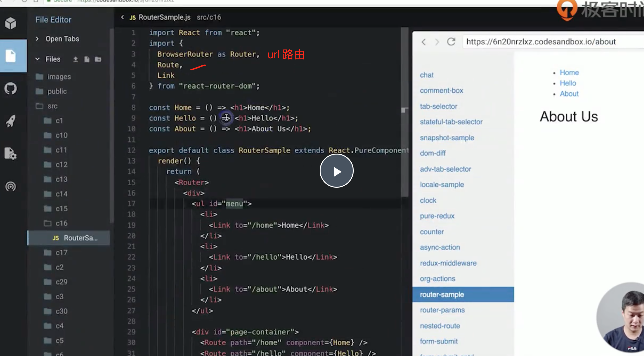Open the Live broadcast icon in sidebar
Screen dimensions: 644x356
coord(10,187)
